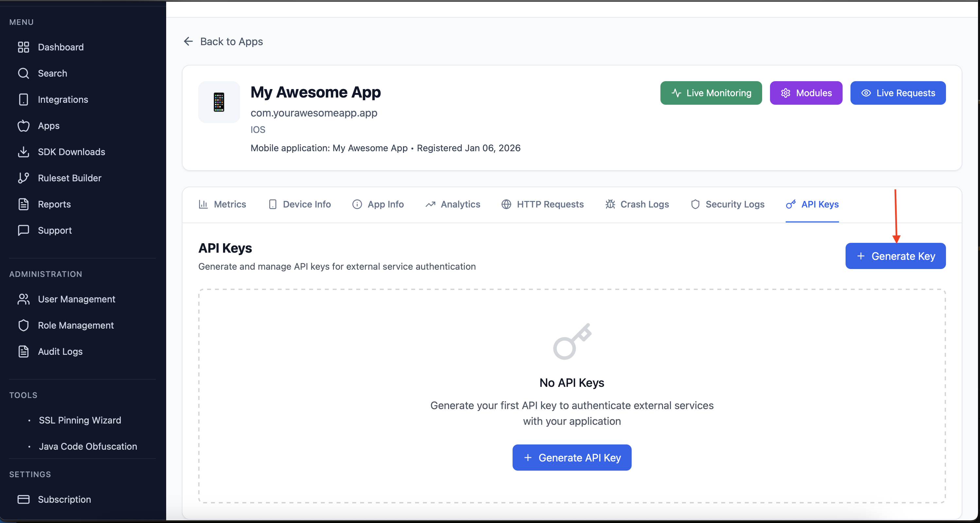Open the Apps apple icon

point(24,126)
